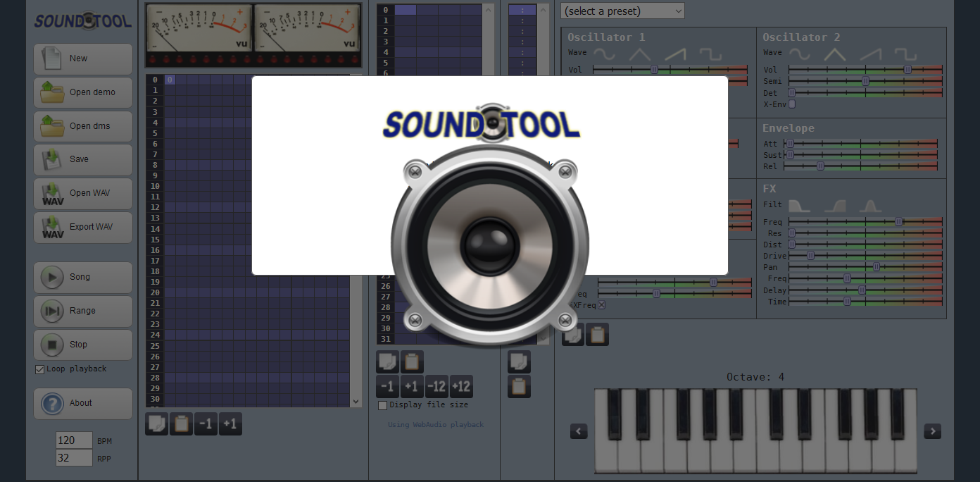Viewport: 980px width, 482px height.
Task: Click FX column scrollbar up arrow
Action: (x=543, y=9)
